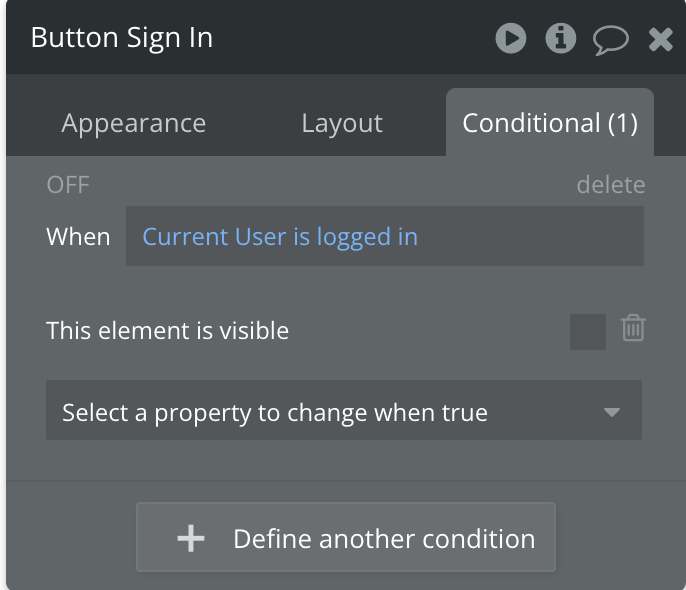Screen dimensions: 686x590
Task: Click the 'This element is visible' label
Action: click(168, 331)
